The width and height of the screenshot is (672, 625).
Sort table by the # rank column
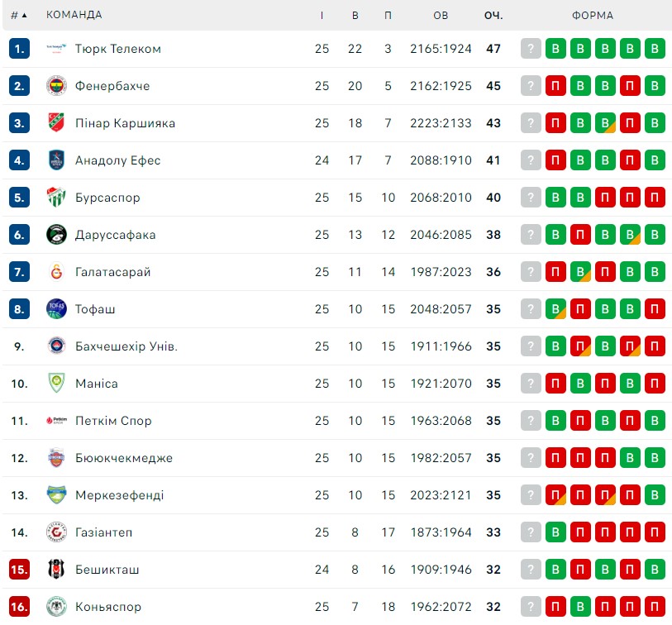19,16
